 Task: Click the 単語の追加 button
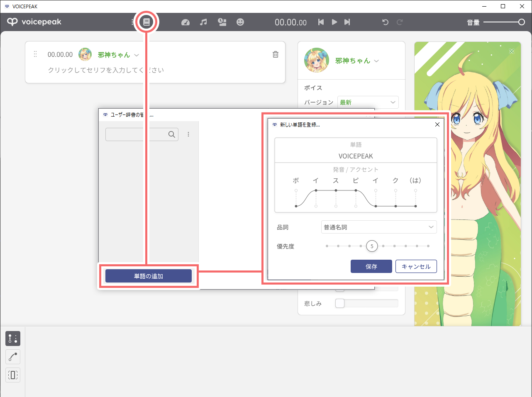149,276
